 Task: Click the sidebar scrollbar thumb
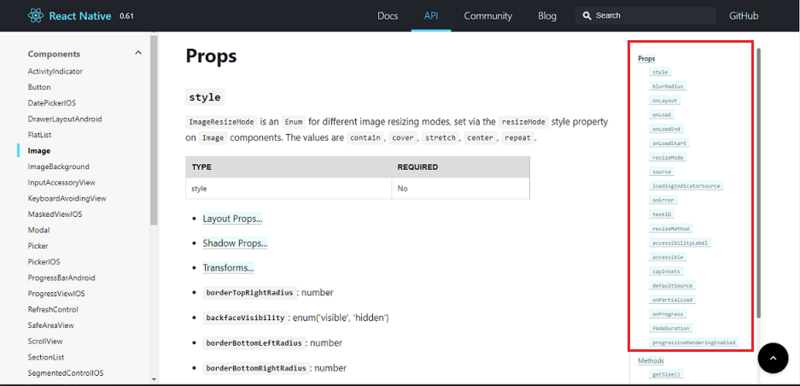154,130
